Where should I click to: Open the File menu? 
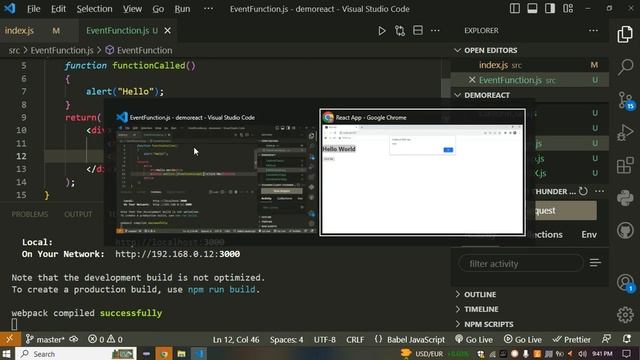point(33,9)
